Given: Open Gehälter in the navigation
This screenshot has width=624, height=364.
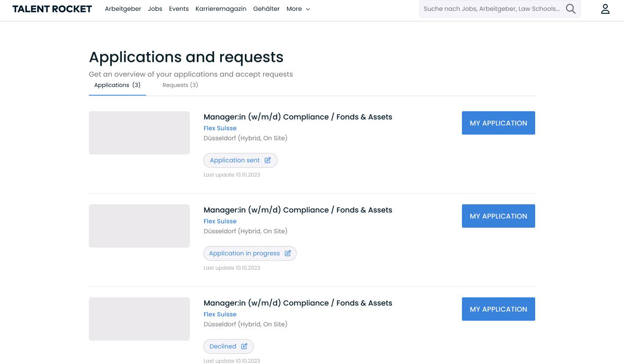Looking at the screenshot, I should (x=266, y=9).
